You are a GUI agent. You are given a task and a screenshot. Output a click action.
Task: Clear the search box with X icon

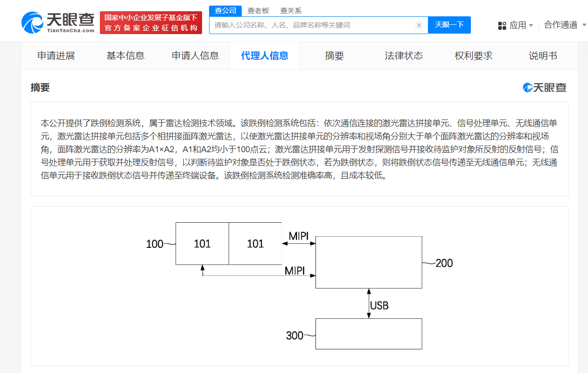point(419,25)
